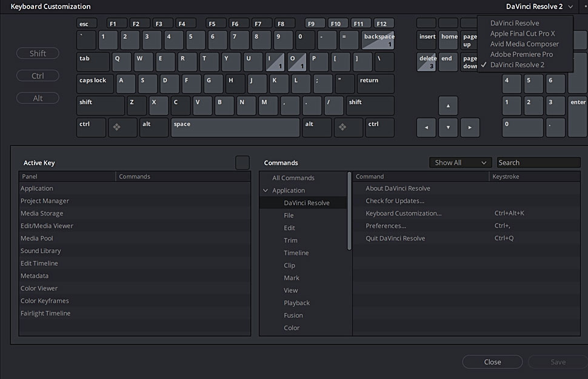Click the delete key on the virtual keyboard
The width and height of the screenshot is (588, 379).
(x=426, y=62)
